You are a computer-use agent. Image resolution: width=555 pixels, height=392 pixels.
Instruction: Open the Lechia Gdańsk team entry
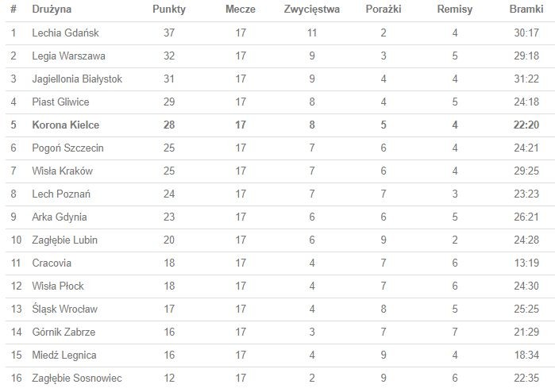pos(66,33)
